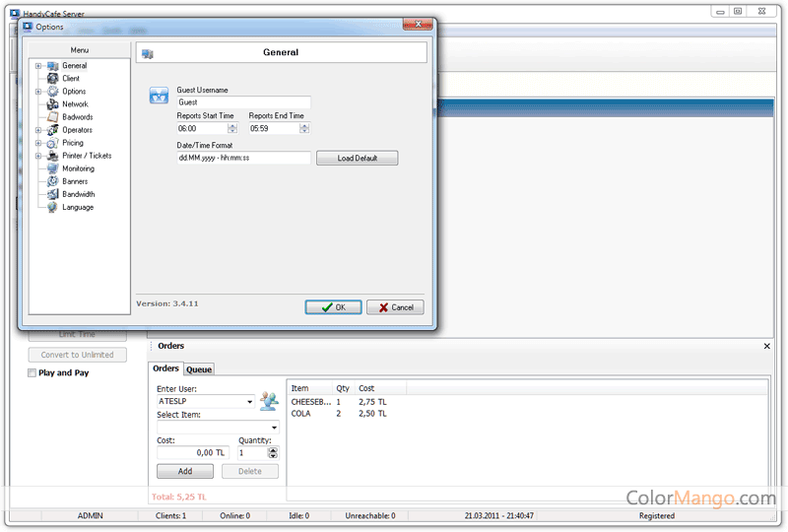
Task: Click the Load Default button
Action: [357, 158]
